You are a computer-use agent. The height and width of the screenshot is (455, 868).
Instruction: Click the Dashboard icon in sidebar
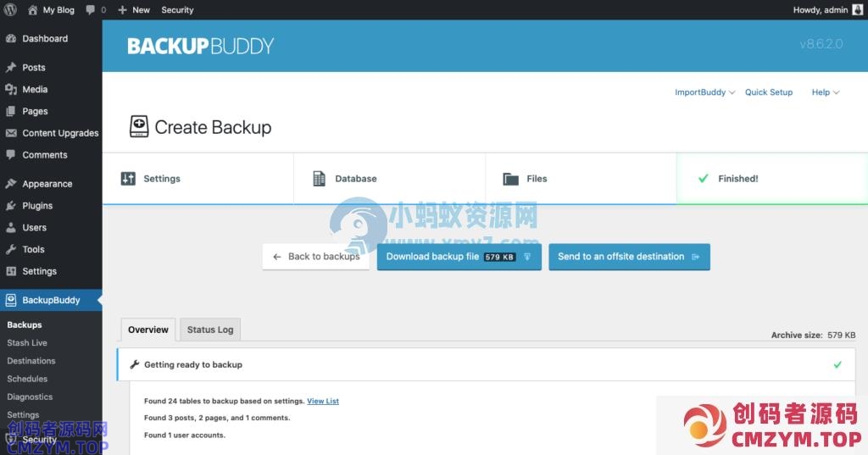[x=11, y=39]
